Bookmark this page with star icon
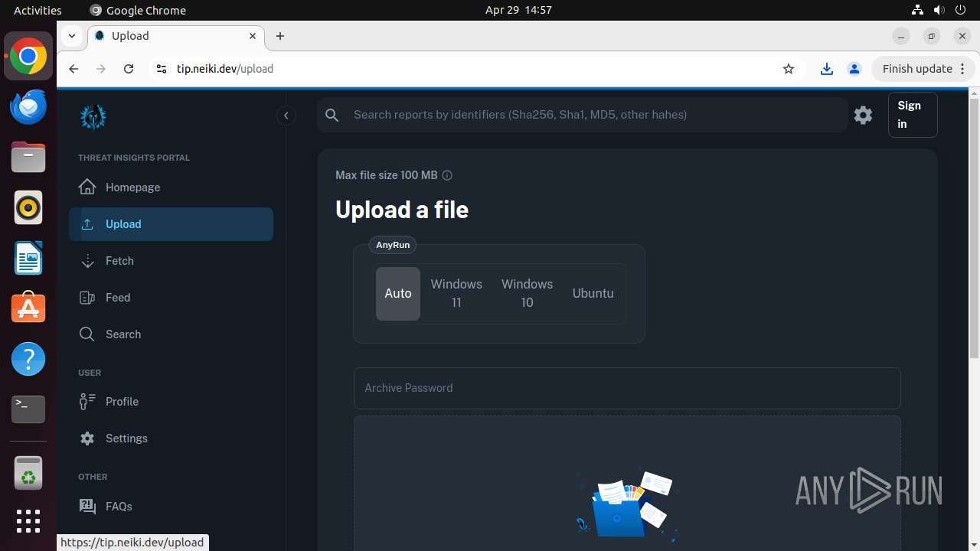Image resolution: width=980 pixels, height=551 pixels. coord(789,69)
